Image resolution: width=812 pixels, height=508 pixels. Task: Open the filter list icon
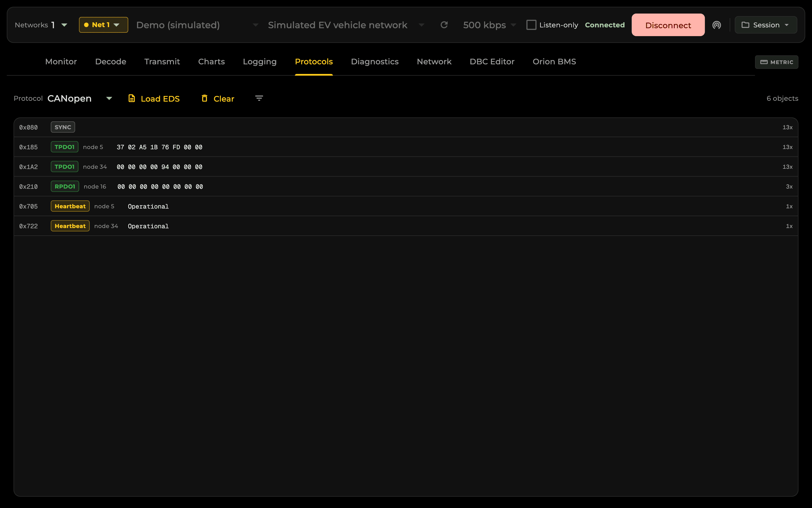click(x=259, y=98)
